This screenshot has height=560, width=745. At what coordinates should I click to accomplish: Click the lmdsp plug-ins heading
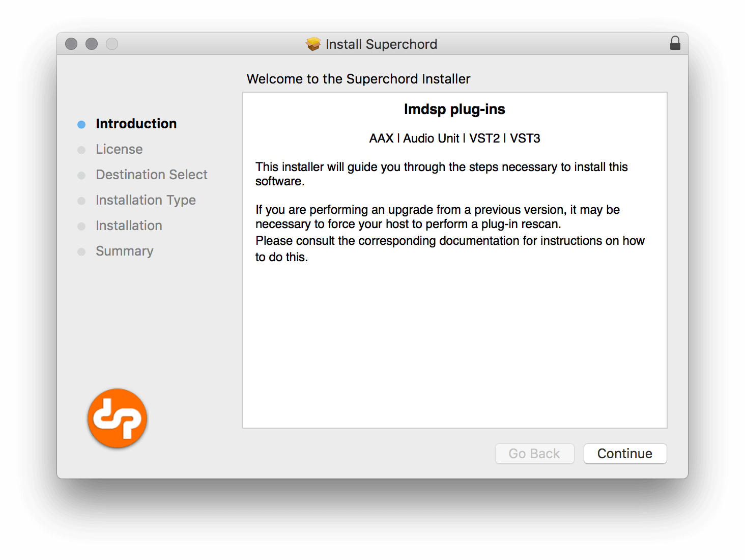click(454, 109)
